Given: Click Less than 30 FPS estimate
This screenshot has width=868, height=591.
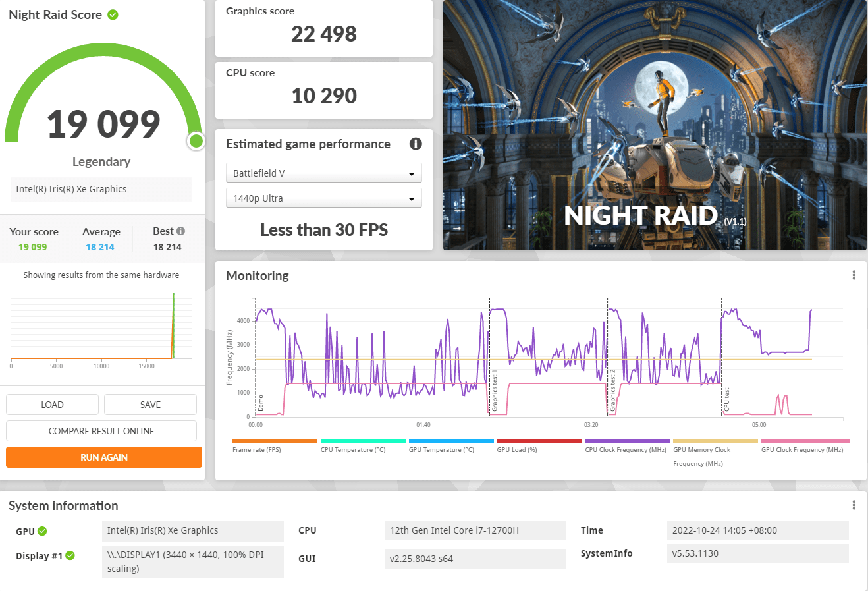Looking at the screenshot, I should (x=324, y=230).
